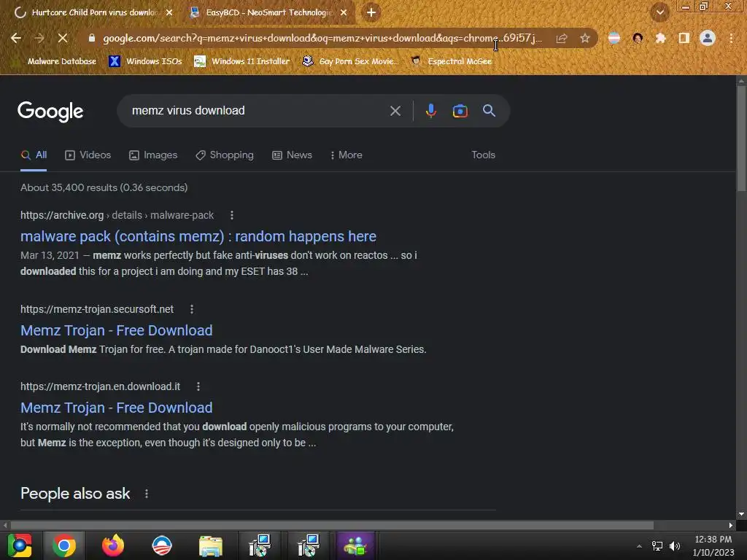Click the right arrow of horizontal scrollbar
Screen dimensions: 747x560
tap(731, 525)
